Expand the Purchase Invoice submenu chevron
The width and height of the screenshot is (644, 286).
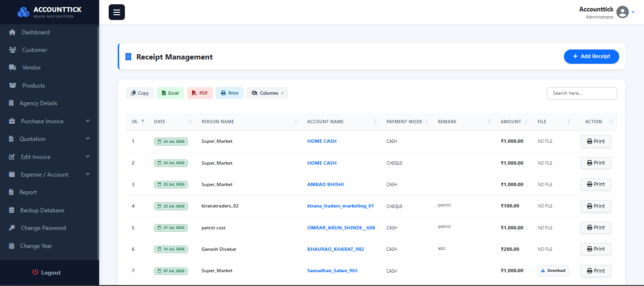point(88,121)
